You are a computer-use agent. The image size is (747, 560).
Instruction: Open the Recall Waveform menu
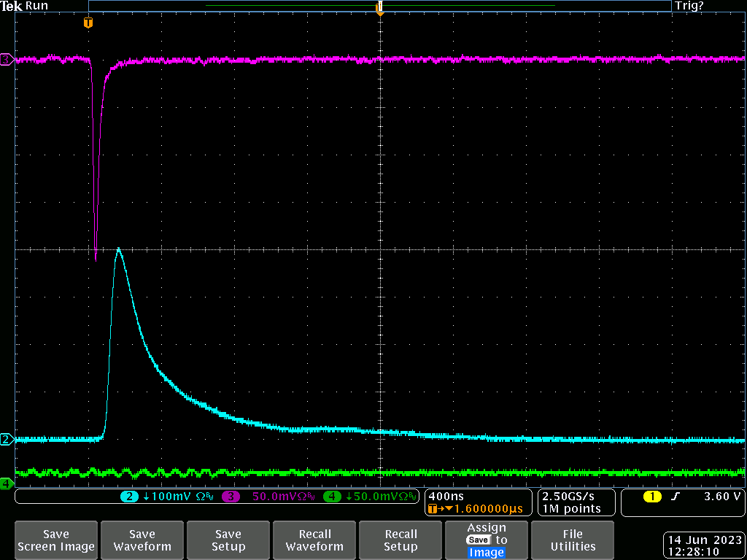click(314, 540)
